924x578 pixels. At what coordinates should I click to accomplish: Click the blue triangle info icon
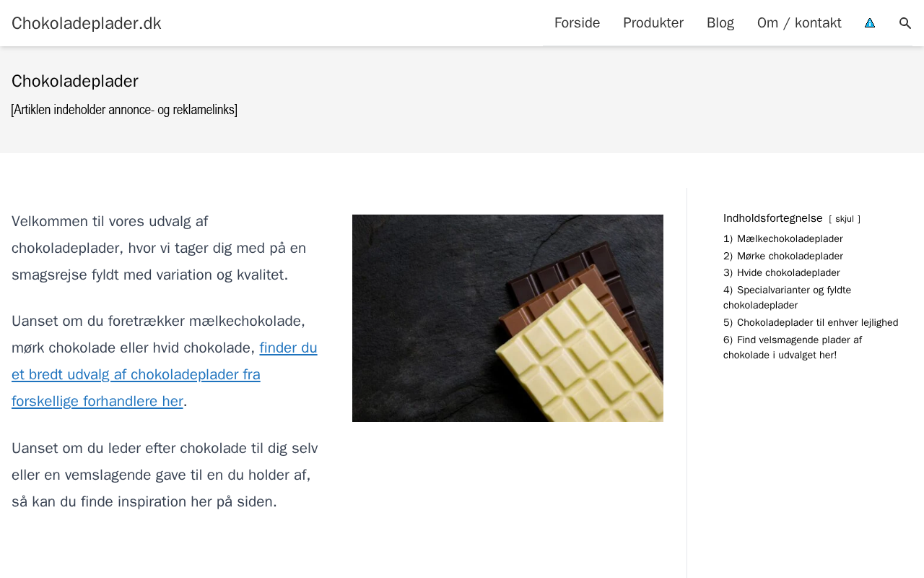pos(870,23)
